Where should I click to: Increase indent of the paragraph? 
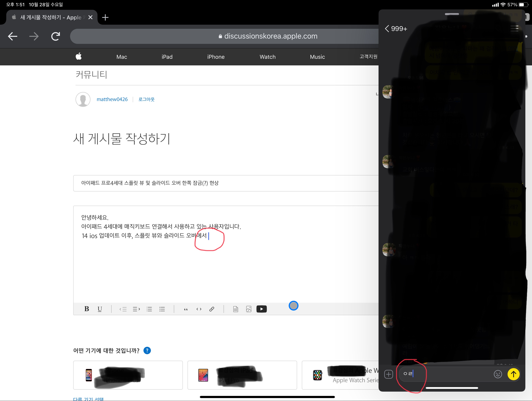click(x=136, y=309)
